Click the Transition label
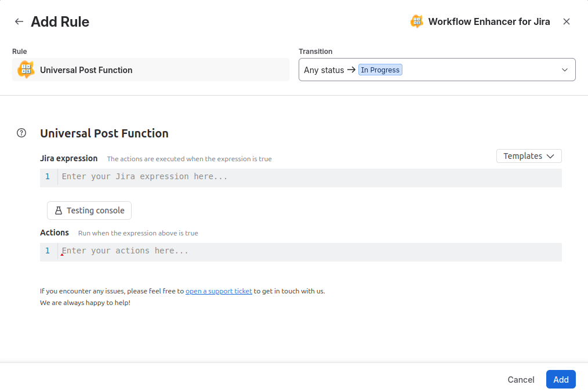Viewport: 588px width, 392px height. click(315, 52)
